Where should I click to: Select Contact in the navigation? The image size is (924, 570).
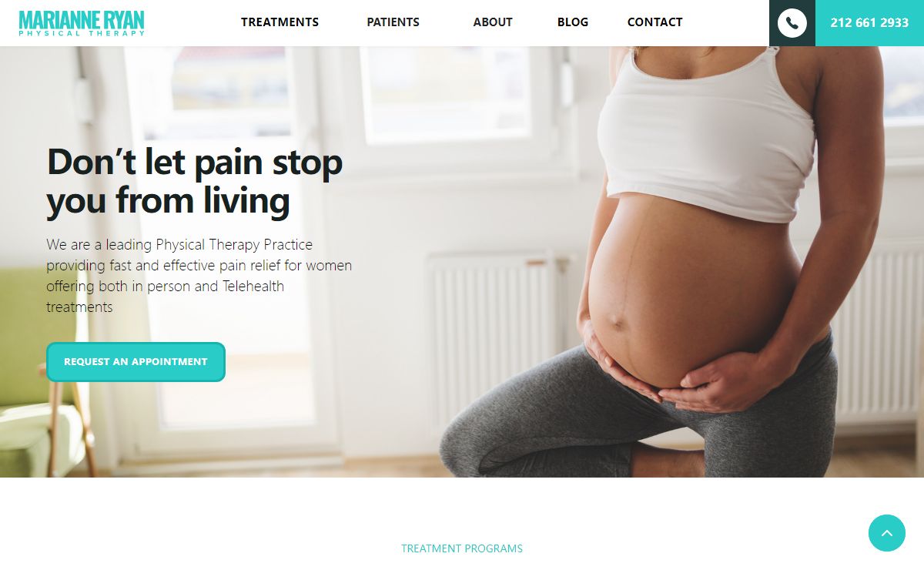point(654,22)
